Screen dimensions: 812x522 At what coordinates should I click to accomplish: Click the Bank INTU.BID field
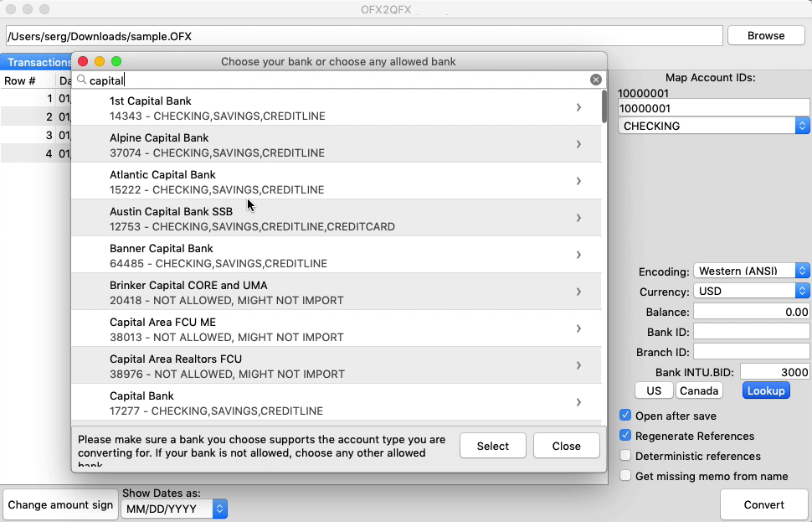pyautogui.click(x=774, y=372)
